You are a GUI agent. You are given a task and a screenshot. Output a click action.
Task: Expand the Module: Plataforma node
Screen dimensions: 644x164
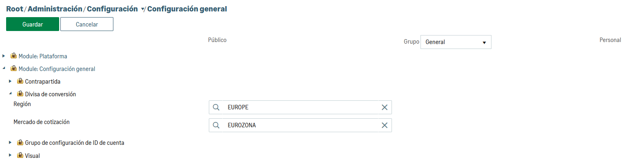pos(4,56)
